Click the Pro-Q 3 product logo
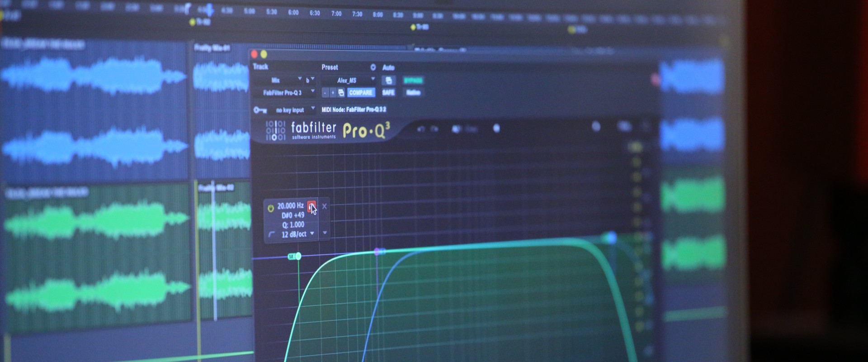The width and height of the screenshot is (868, 362). coord(366,130)
